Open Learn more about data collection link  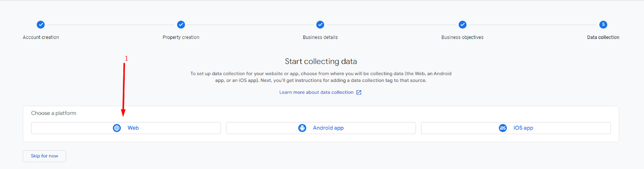coord(316,92)
